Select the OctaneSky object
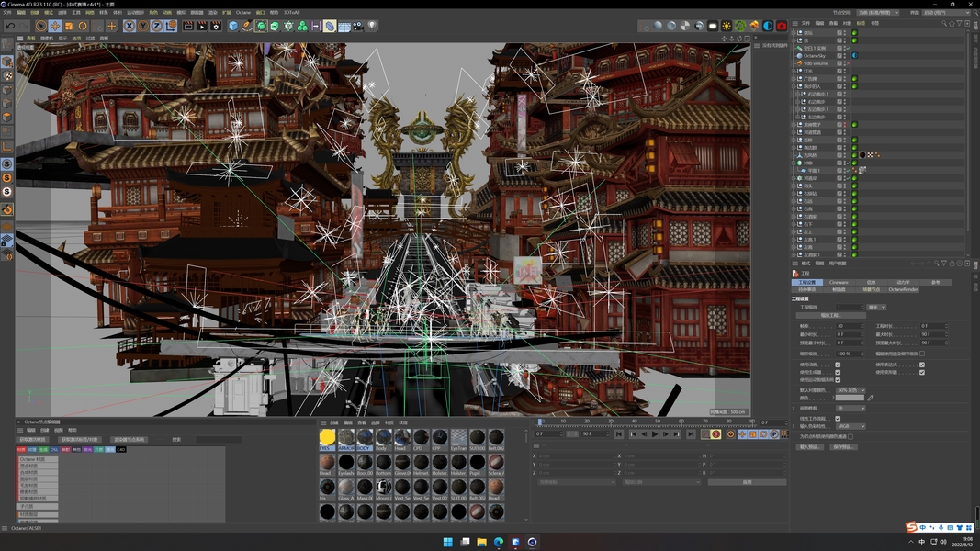The height and width of the screenshot is (551, 980). (x=815, y=56)
